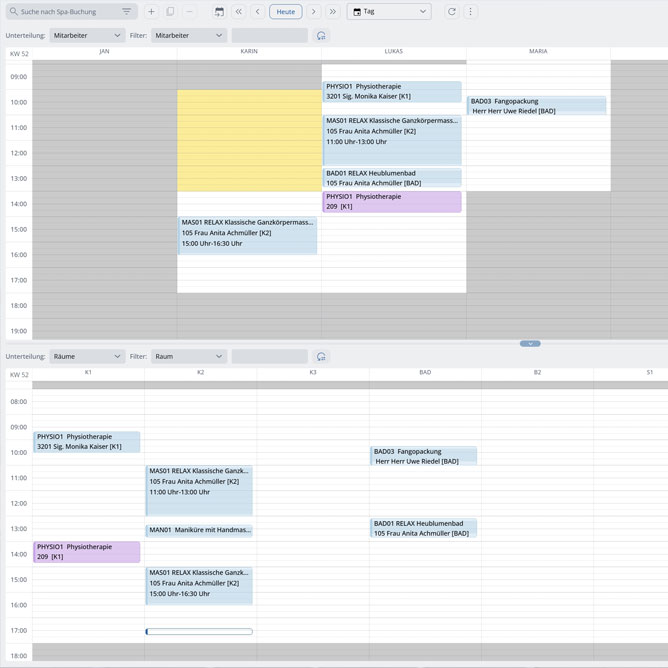Open the date picker calendar icon
668x668 pixels.
coord(219,12)
